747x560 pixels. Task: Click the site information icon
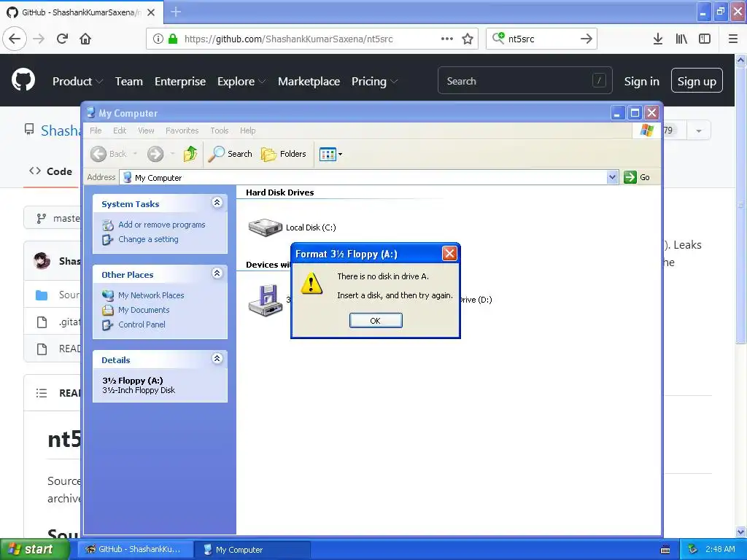pyautogui.click(x=158, y=39)
